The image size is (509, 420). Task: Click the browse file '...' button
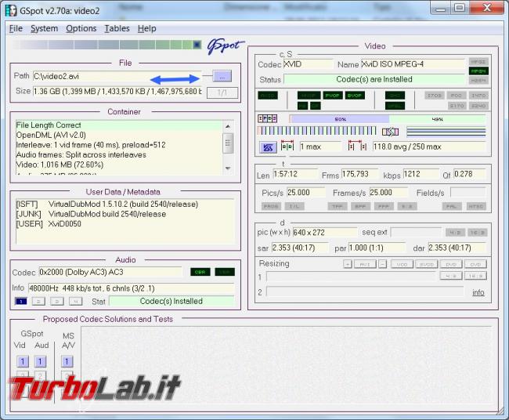tap(222, 76)
